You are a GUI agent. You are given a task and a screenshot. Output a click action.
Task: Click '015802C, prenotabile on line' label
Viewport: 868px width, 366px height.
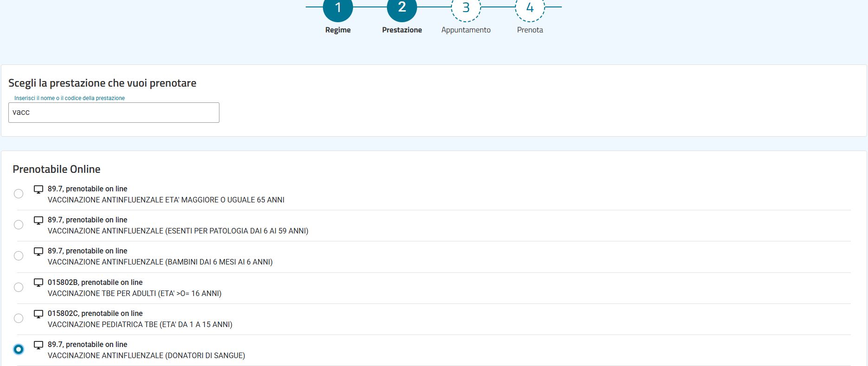95,314
